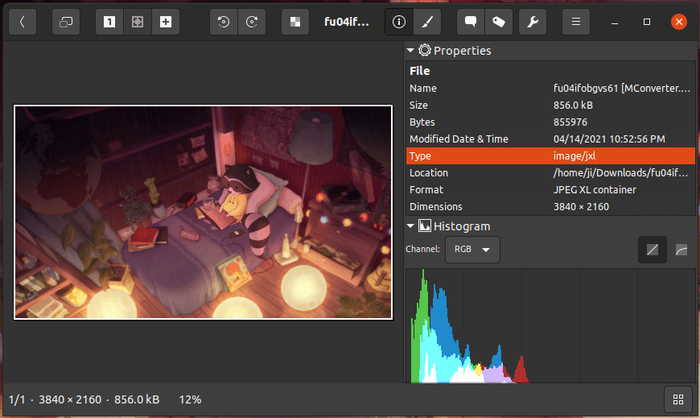
Task: Rotate image clockwise
Action: [252, 21]
